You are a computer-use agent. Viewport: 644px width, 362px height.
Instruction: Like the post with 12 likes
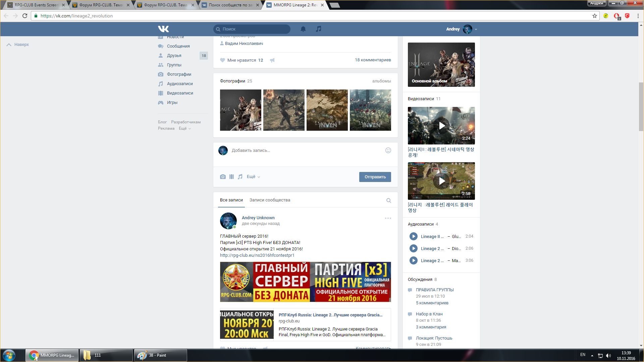(x=223, y=60)
